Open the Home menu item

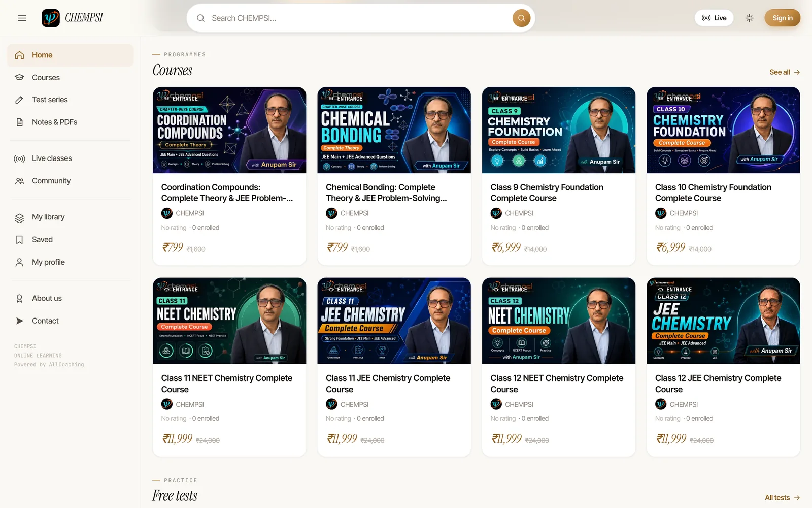(71, 55)
